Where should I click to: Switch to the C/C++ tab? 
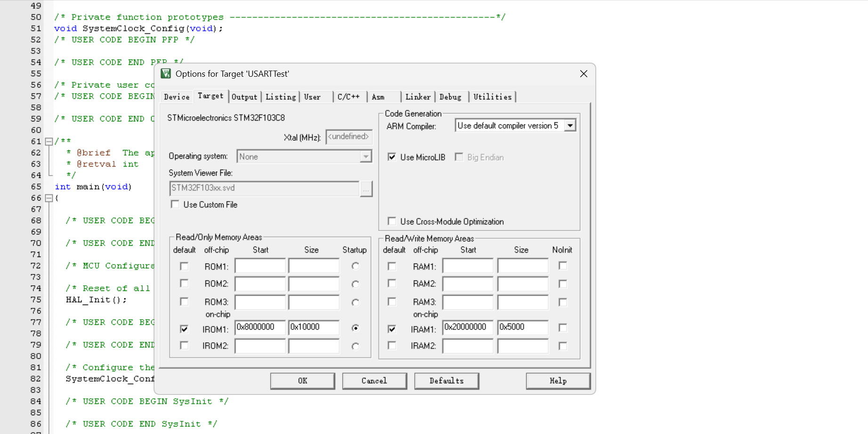349,97
